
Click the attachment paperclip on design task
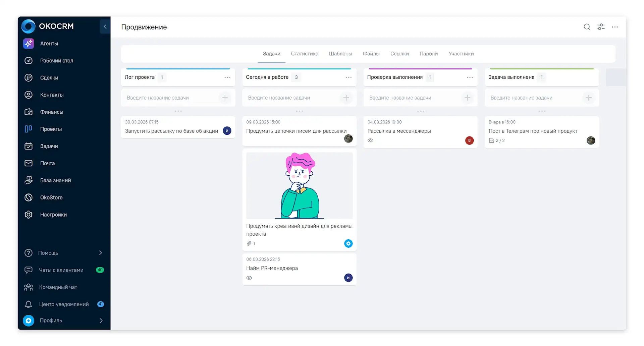click(x=249, y=244)
